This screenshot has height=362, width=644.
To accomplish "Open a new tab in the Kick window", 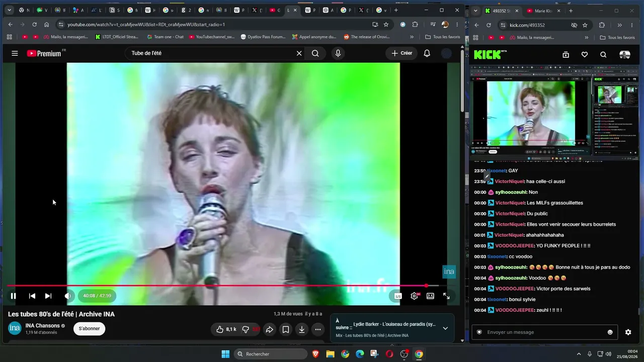I will click(571, 11).
